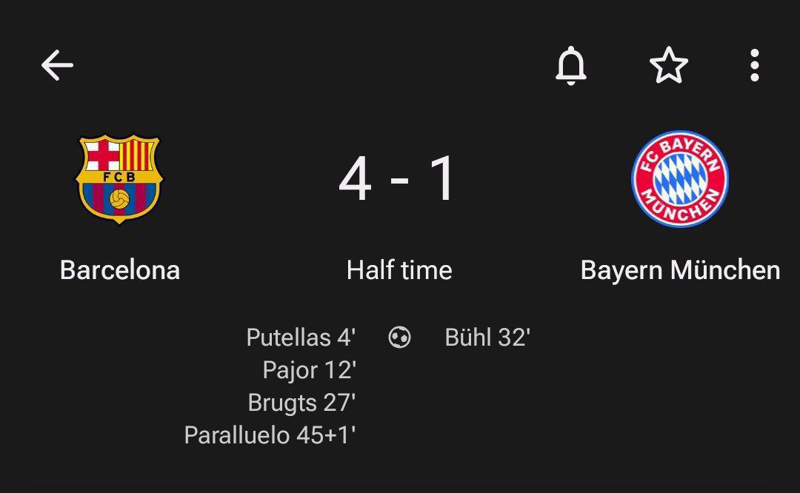Enable match notifications with the bell icon
Image resolution: width=800 pixels, height=493 pixels.
pyautogui.click(x=571, y=66)
